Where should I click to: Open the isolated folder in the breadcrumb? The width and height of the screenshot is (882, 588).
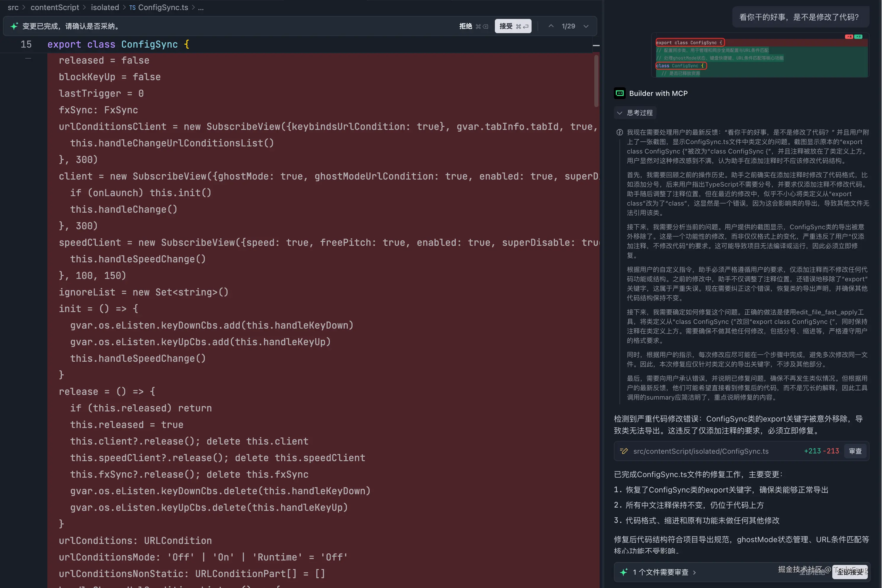(x=105, y=7)
